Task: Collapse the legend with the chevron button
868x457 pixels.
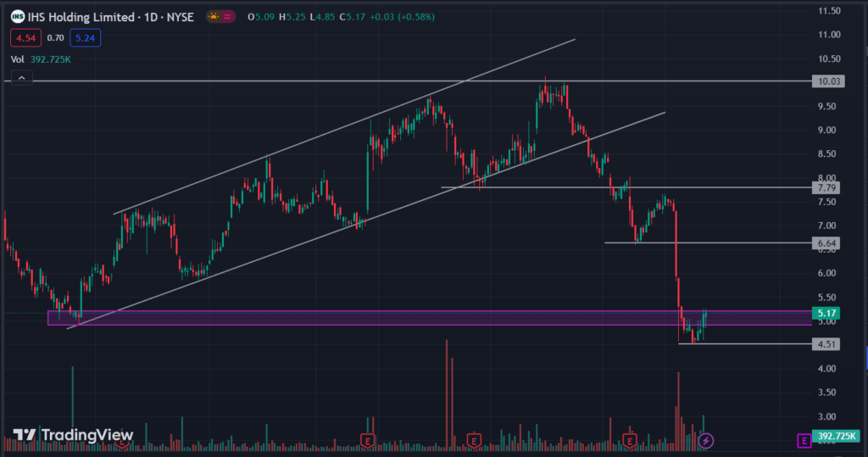Action: pos(21,78)
